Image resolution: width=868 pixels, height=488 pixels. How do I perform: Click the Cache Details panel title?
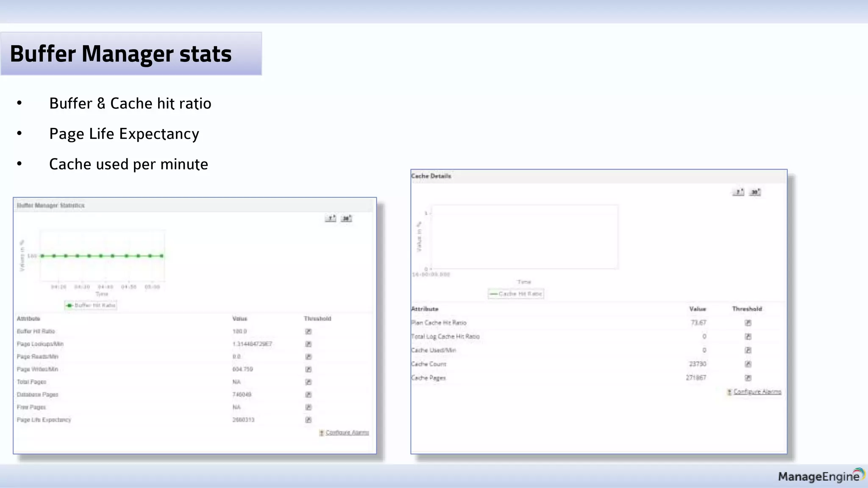tap(431, 176)
